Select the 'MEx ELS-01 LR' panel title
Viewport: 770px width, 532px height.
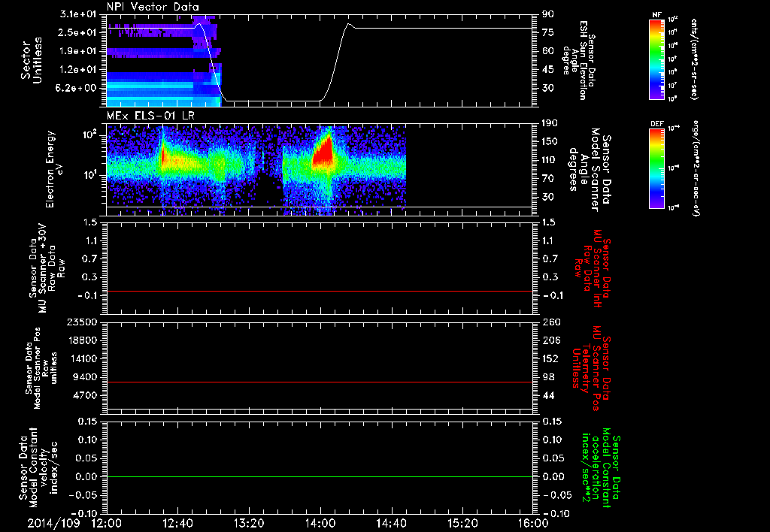[x=150, y=116]
